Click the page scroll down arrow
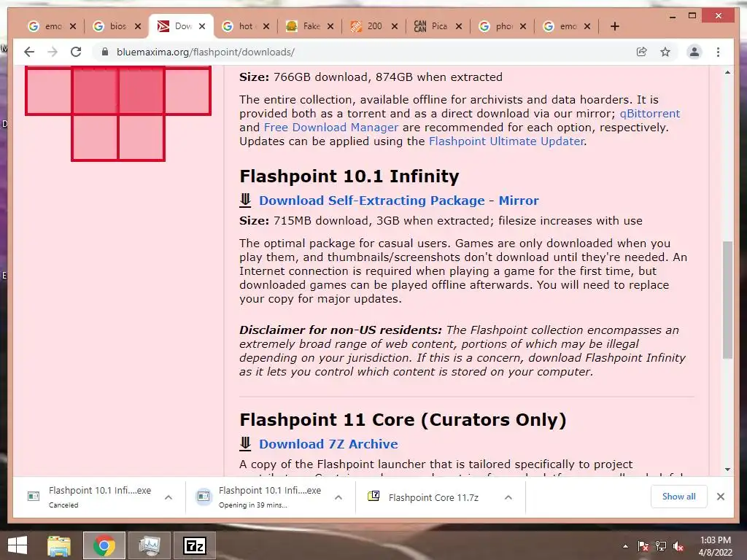Image resolution: width=747 pixels, height=560 pixels. 727,469
